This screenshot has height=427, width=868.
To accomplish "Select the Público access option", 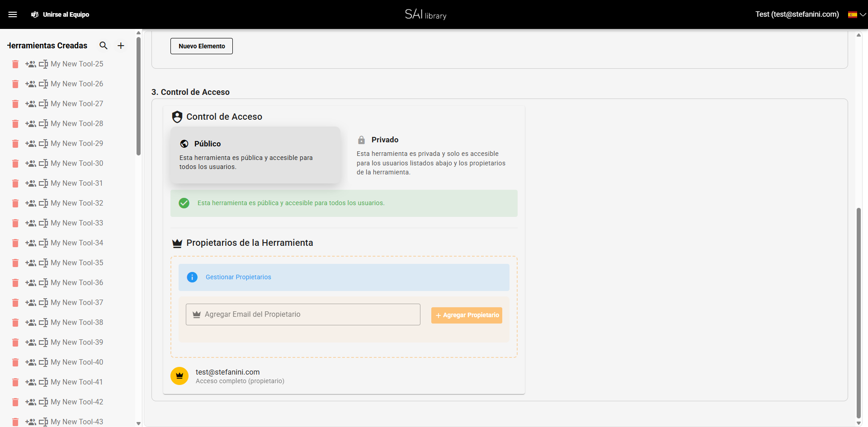I will tap(255, 155).
